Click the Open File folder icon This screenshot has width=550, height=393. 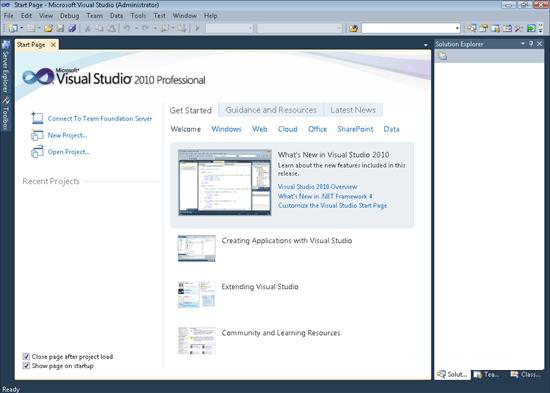point(48,28)
